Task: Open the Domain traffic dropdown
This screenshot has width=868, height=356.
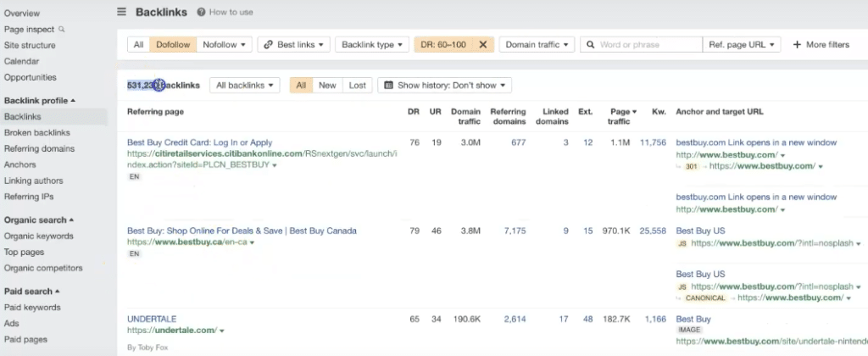Action: tap(537, 45)
